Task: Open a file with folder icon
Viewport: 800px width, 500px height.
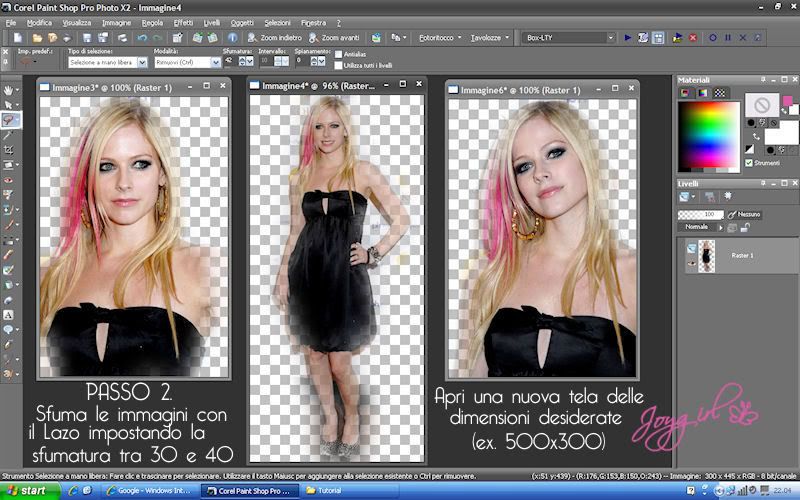Action: click(x=37, y=38)
